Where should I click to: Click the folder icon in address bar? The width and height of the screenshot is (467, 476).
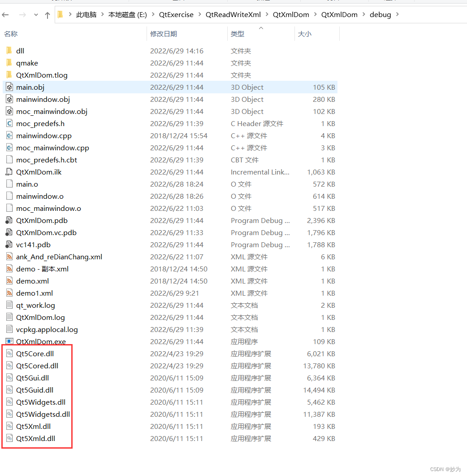61,14
